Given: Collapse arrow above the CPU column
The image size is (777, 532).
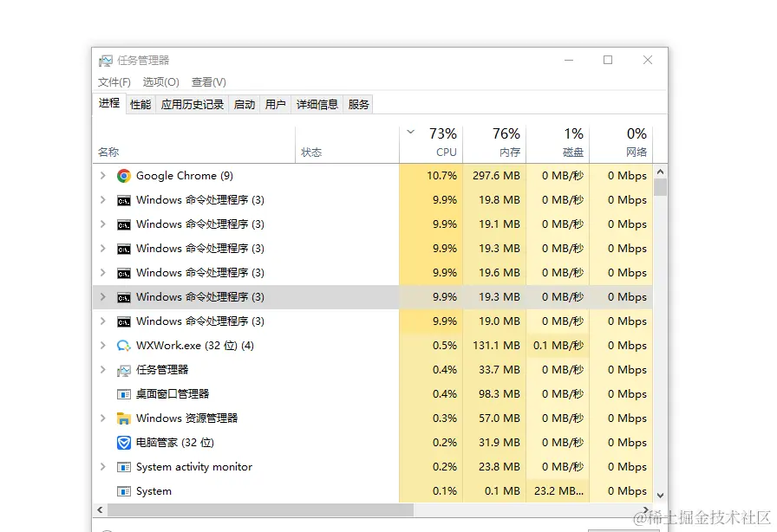Looking at the screenshot, I should click(x=410, y=133).
